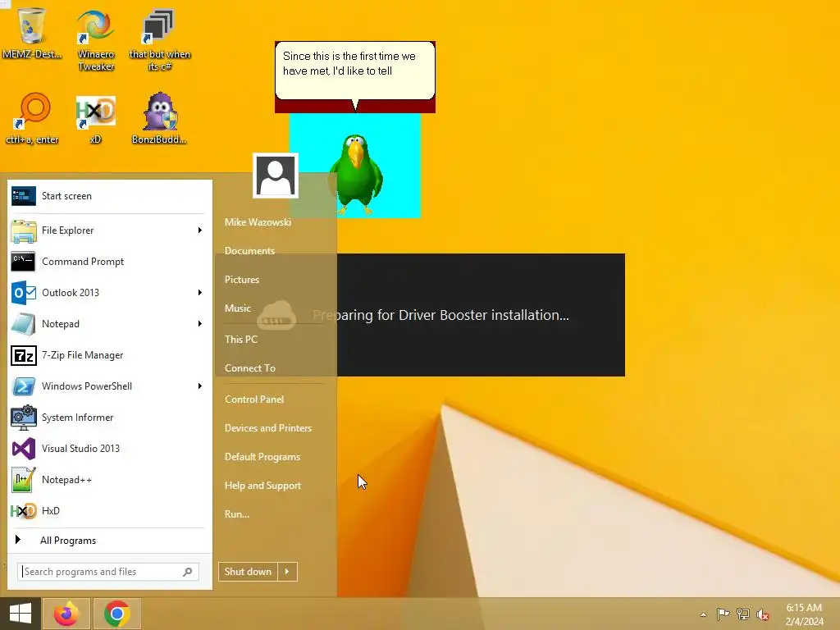Click the green parrot agent character
Viewport: 840px width, 630px height.
point(356,174)
